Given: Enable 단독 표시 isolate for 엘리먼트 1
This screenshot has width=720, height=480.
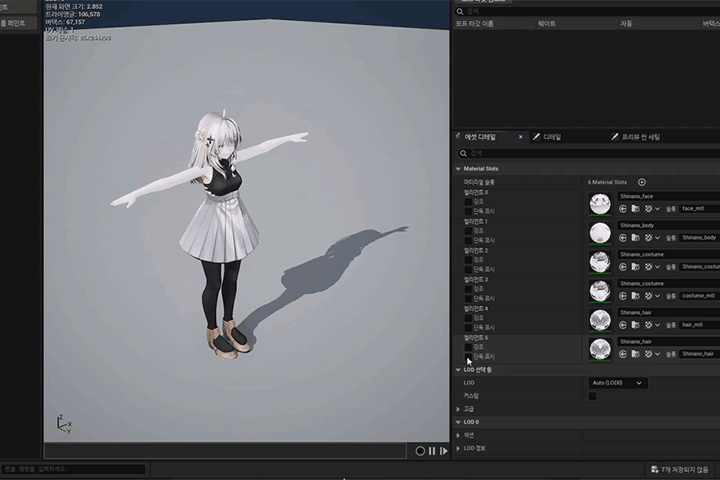Looking at the screenshot, I should (x=468, y=241).
